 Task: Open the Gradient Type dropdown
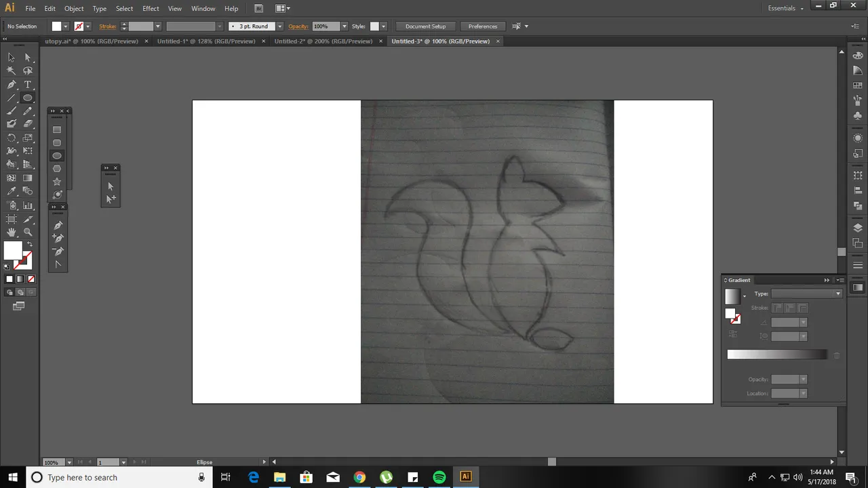pyautogui.click(x=806, y=293)
